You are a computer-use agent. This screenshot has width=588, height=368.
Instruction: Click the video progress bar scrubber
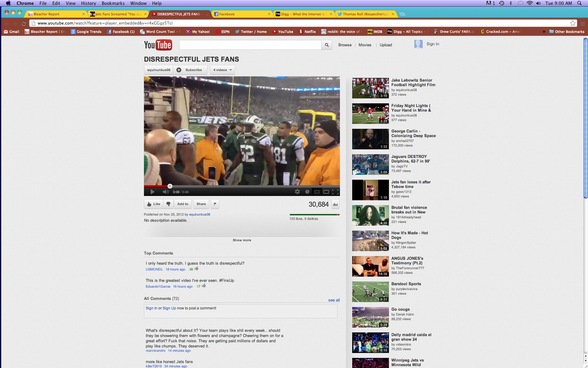pyautogui.click(x=170, y=186)
